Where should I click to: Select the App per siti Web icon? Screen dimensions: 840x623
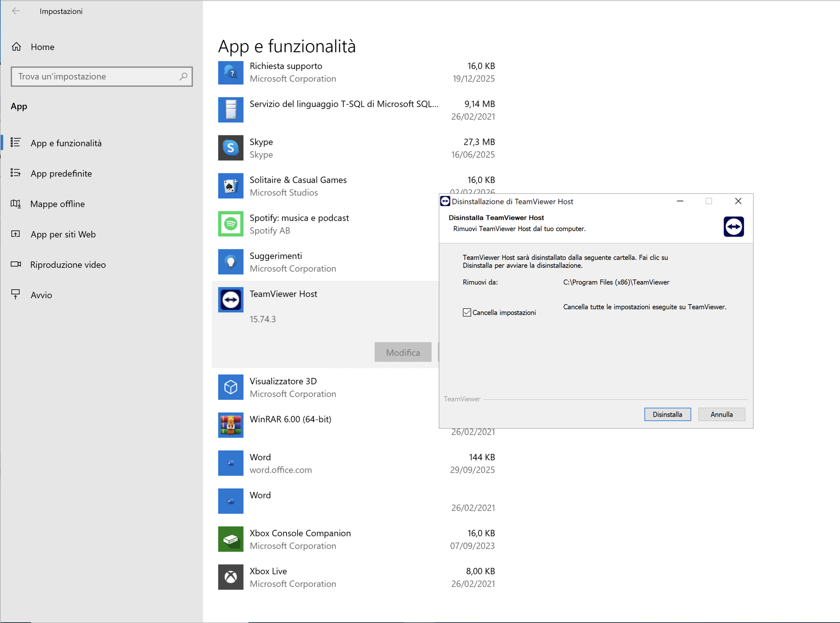pos(15,234)
